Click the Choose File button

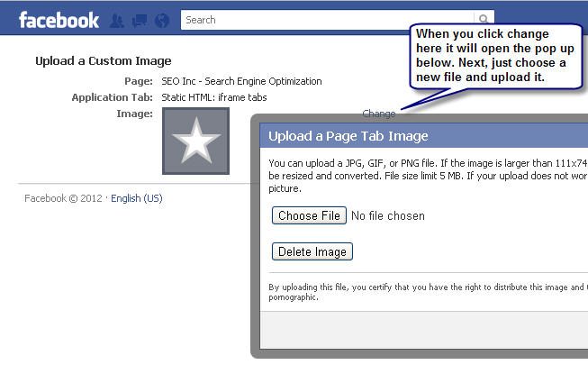pos(309,215)
